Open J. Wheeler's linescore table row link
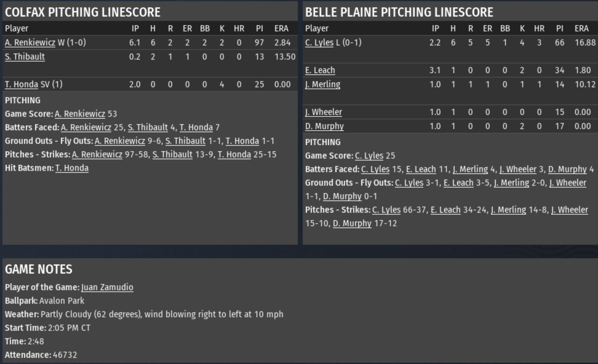 click(x=323, y=112)
